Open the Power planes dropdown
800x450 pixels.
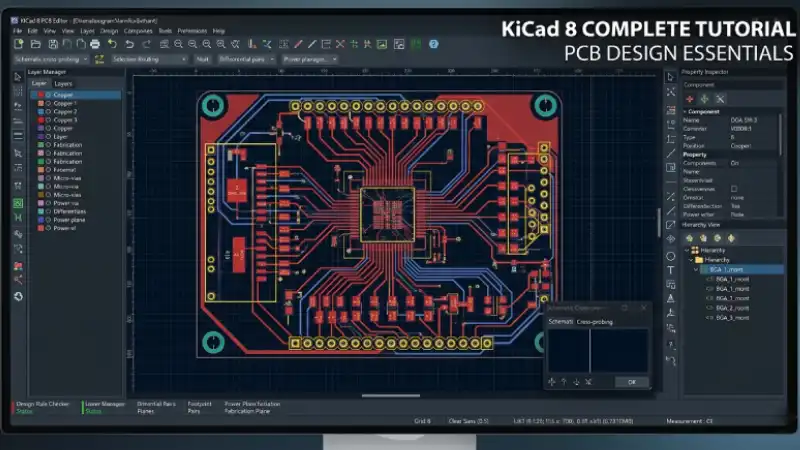tap(310, 59)
